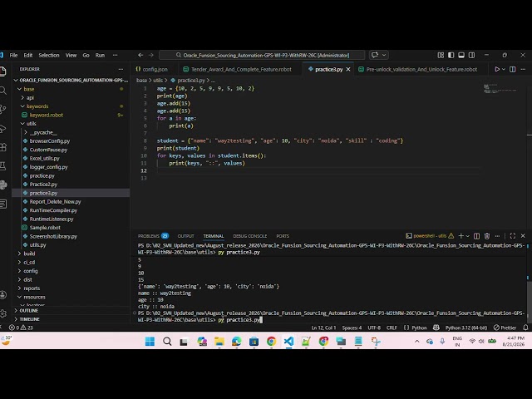Go back with the navigation arrow
This screenshot has height=399, width=532.
pos(140,55)
